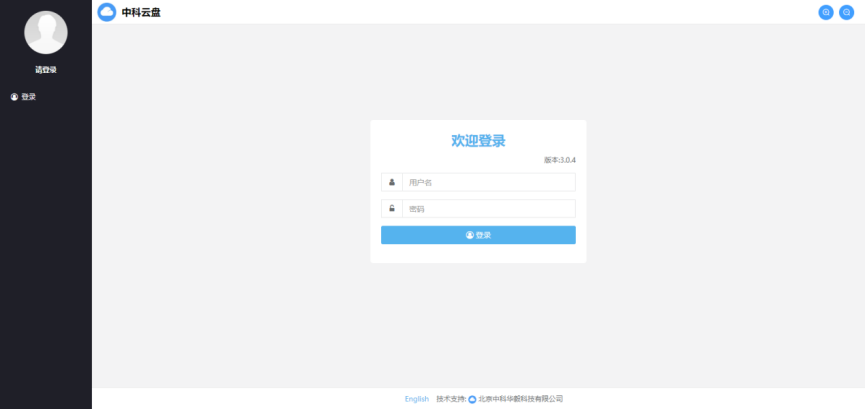Viewport: 865px width, 409px height.
Task: Click the blue cloud logo in header
Action: pos(107,12)
